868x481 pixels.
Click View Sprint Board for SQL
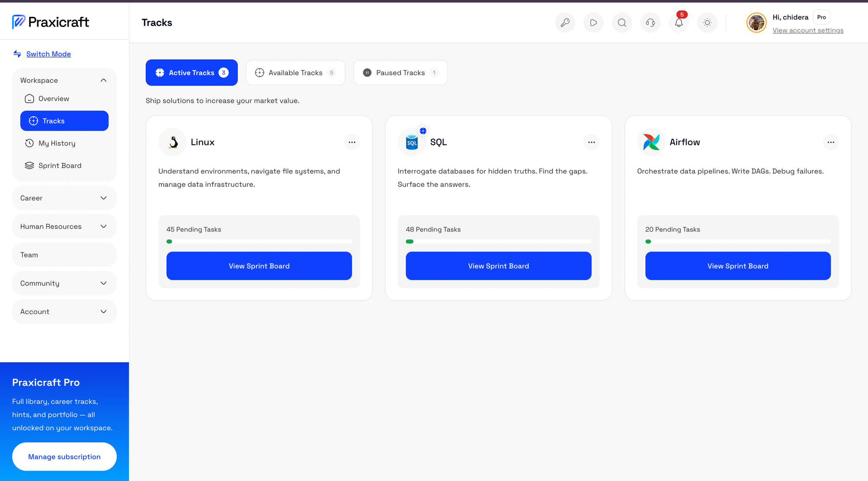498,266
